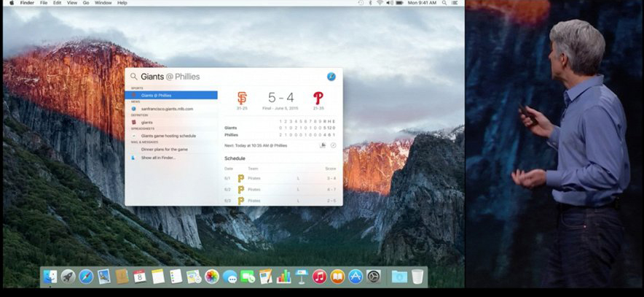644x297 pixels.
Task: Click the 6/3 Pirates schedule row
Action: 280,201
